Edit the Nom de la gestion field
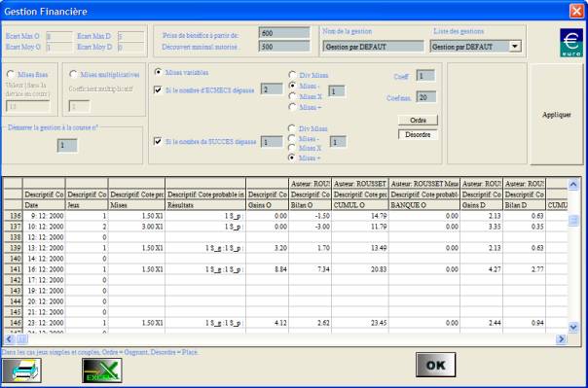 [373, 47]
